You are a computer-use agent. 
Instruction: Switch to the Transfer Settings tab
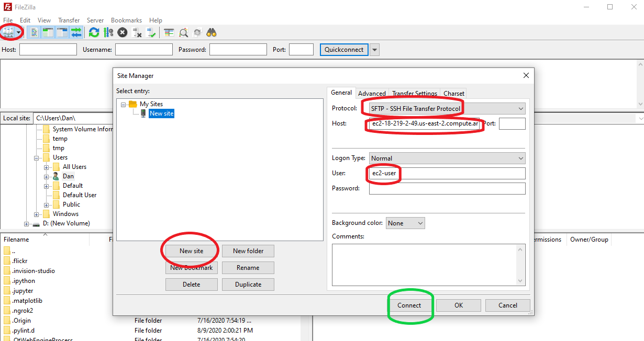(414, 93)
